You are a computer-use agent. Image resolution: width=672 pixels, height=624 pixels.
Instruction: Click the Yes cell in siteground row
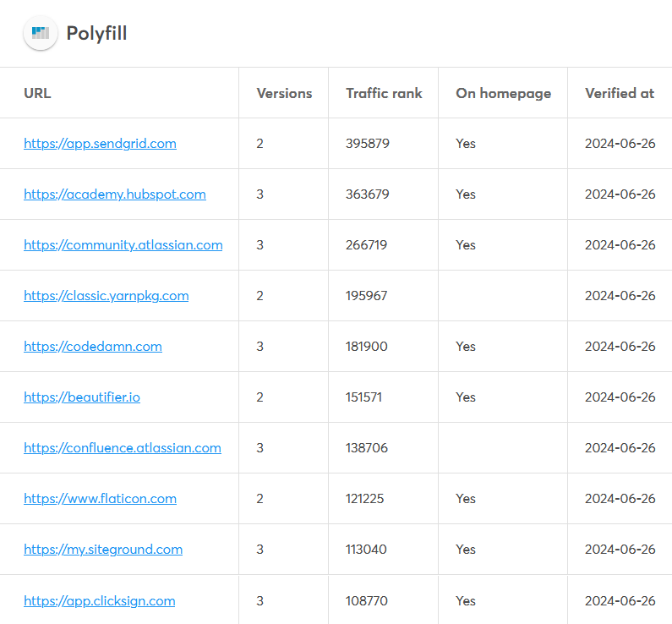[466, 550]
